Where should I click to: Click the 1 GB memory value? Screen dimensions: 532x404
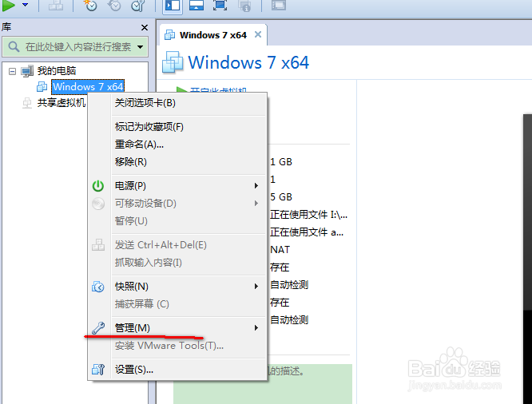click(x=281, y=162)
